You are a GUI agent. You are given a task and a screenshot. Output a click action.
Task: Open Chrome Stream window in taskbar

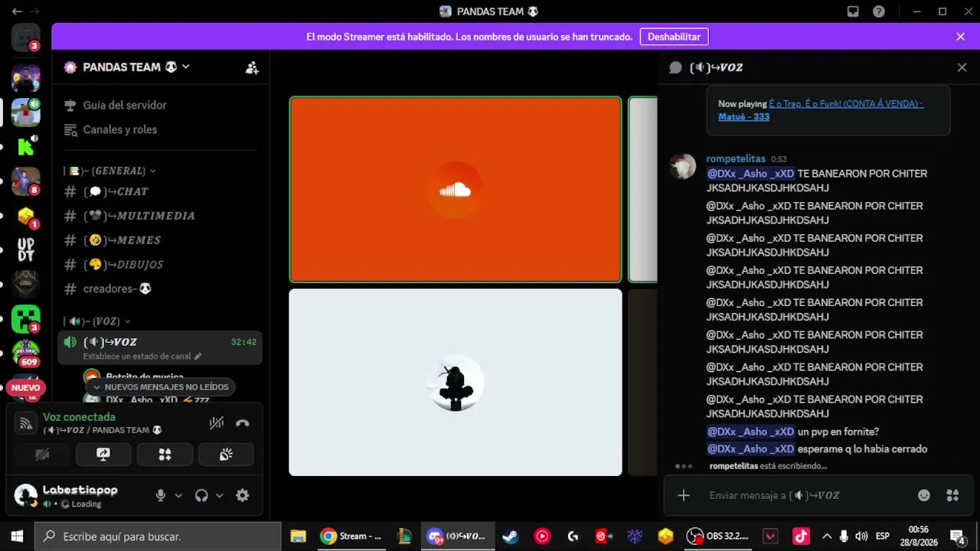351,536
